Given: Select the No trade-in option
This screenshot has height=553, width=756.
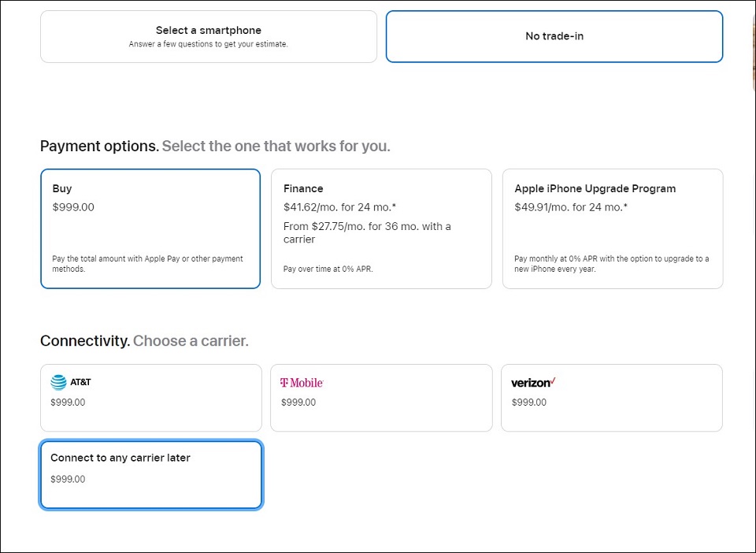Looking at the screenshot, I should pyautogui.click(x=554, y=37).
